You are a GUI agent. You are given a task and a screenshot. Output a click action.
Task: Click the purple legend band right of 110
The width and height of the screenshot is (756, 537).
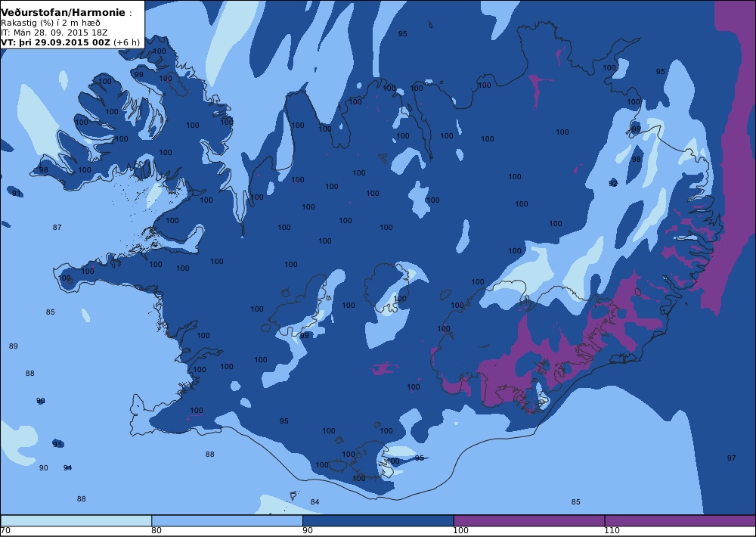click(x=680, y=520)
